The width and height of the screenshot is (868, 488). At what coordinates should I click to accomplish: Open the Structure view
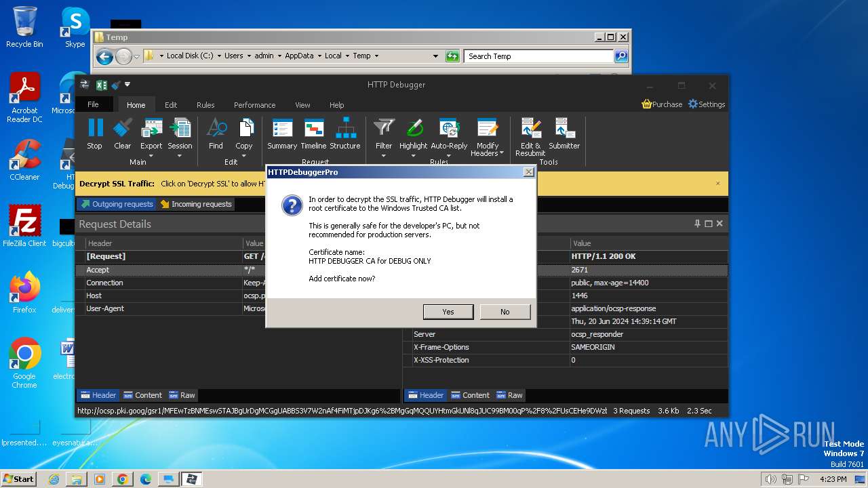pyautogui.click(x=345, y=134)
